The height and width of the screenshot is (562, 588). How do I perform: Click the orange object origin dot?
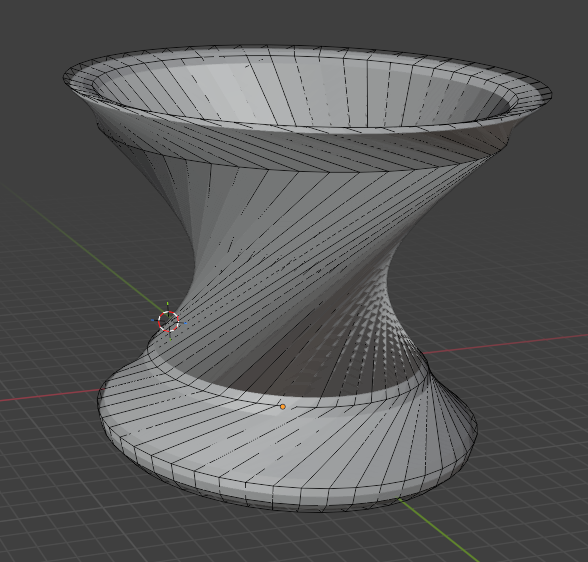283,407
